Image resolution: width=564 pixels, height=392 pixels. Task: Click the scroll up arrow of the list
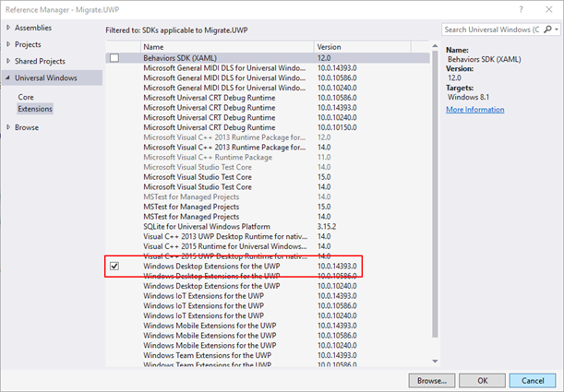point(435,46)
